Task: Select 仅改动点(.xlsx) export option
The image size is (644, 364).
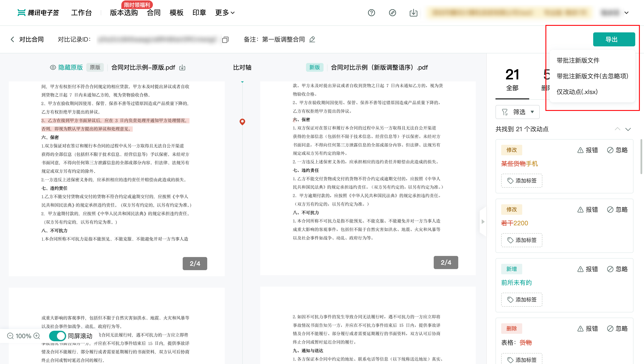Action: click(x=577, y=92)
